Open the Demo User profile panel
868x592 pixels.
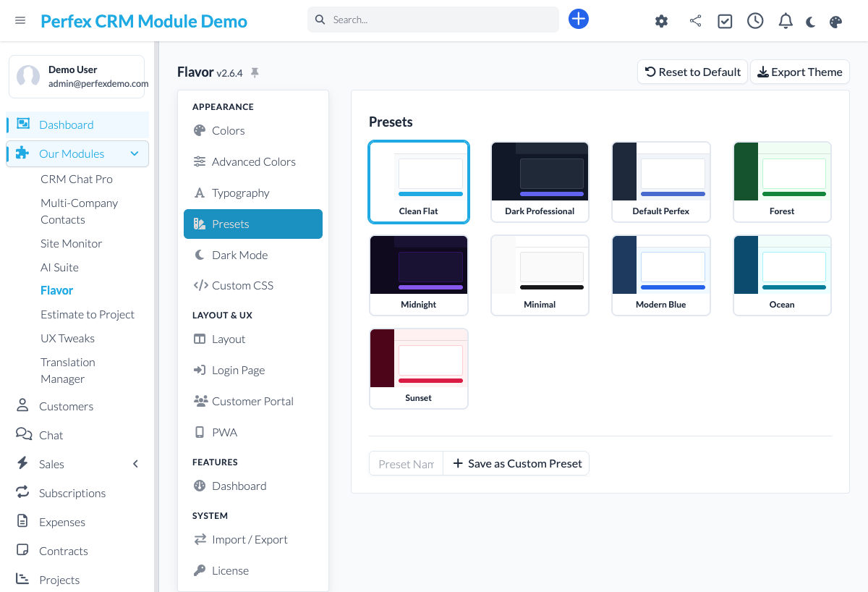(77, 76)
